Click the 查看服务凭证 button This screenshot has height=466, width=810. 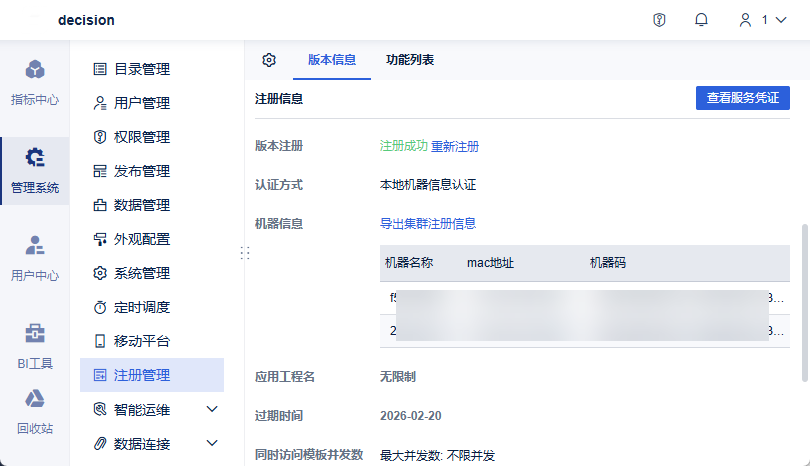tap(742, 98)
